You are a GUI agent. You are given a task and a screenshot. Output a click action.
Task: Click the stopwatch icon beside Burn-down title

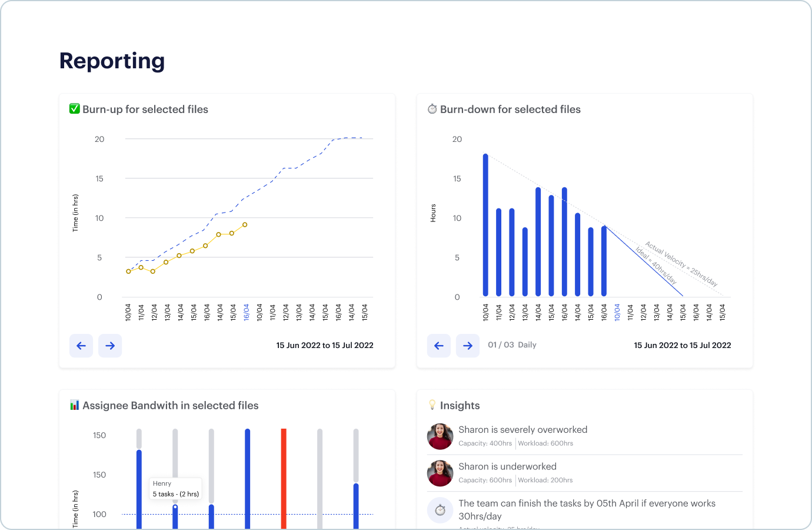(432, 109)
